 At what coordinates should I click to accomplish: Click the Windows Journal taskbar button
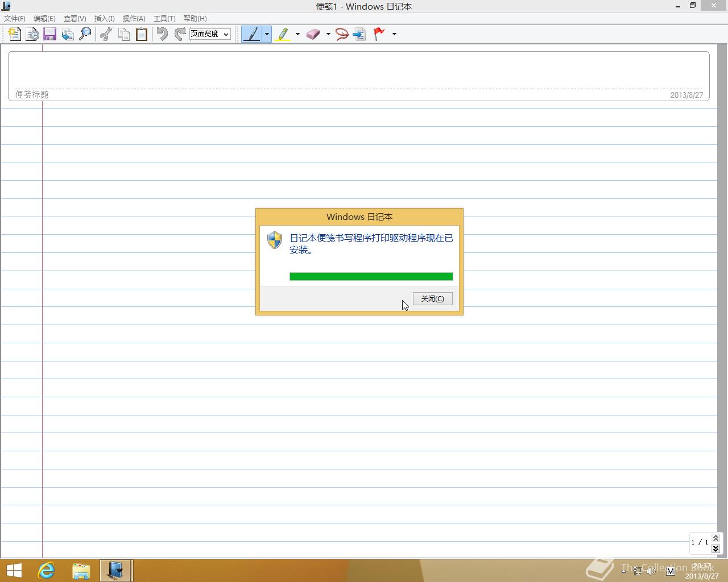tap(116, 571)
